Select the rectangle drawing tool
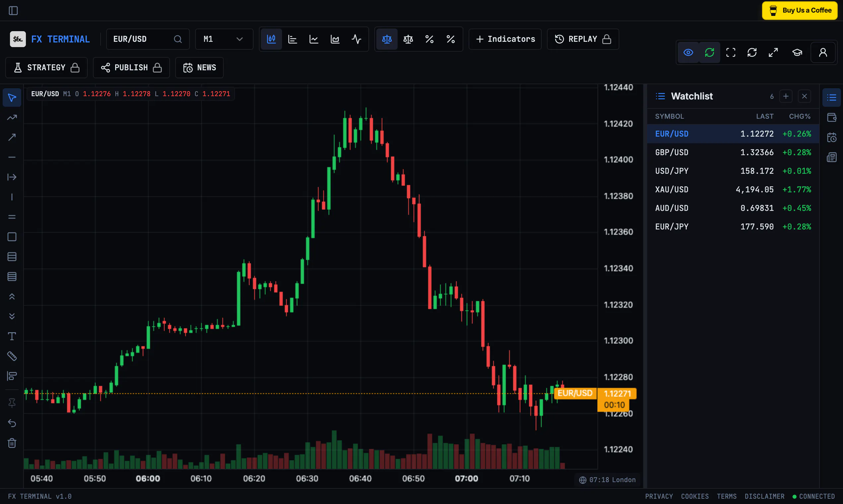Screen dimensions: 843x504 (12, 237)
